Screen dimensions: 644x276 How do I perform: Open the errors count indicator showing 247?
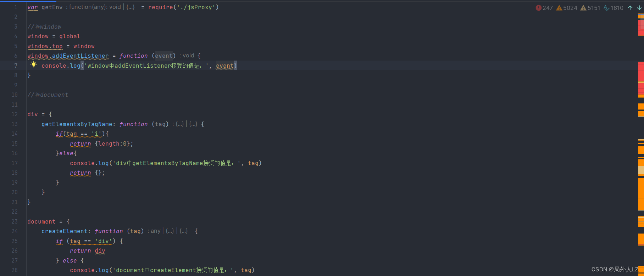[544, 8]
